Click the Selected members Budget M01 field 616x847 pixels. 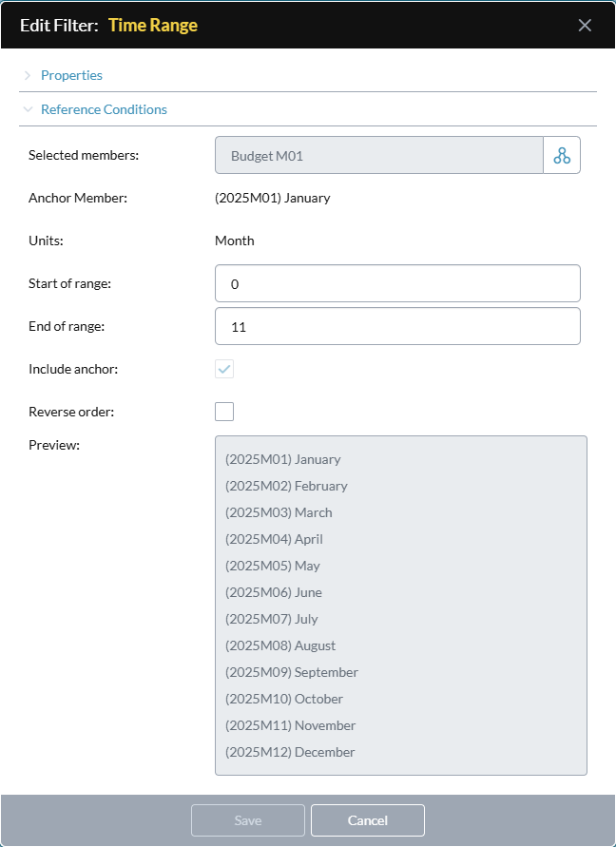coord(379,156)
